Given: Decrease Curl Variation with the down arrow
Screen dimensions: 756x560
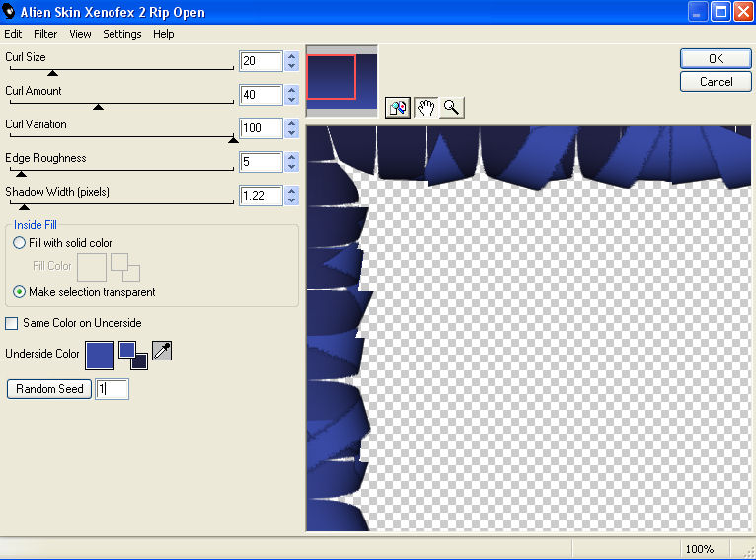Looking at the screenshot, I should pyautogui.click(x=291, y=133).
